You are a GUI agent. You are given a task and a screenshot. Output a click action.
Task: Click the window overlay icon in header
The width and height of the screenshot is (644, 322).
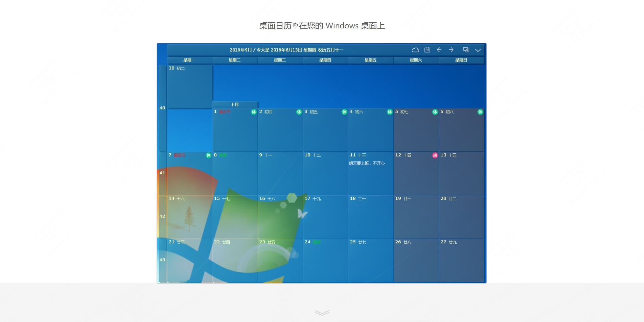click(466, 50)
